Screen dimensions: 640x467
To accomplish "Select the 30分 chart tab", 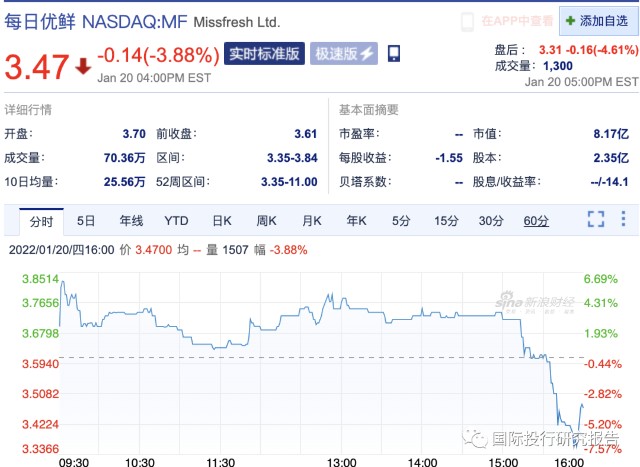I will 491,221.
